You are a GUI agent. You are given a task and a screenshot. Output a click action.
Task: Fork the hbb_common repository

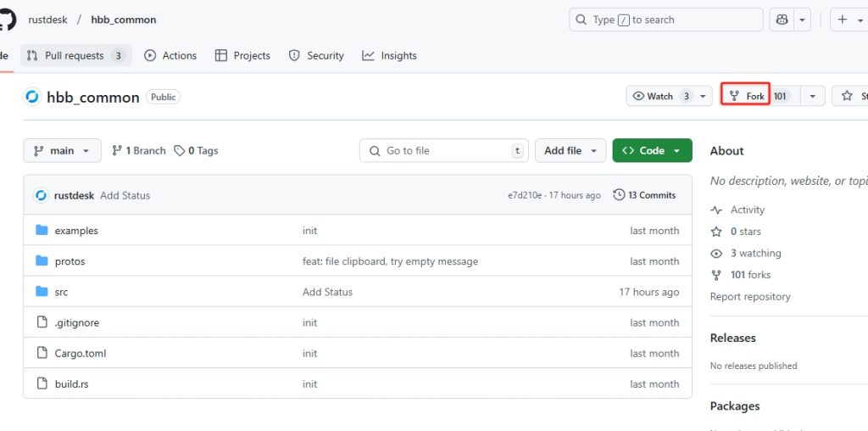pos(746,97)
